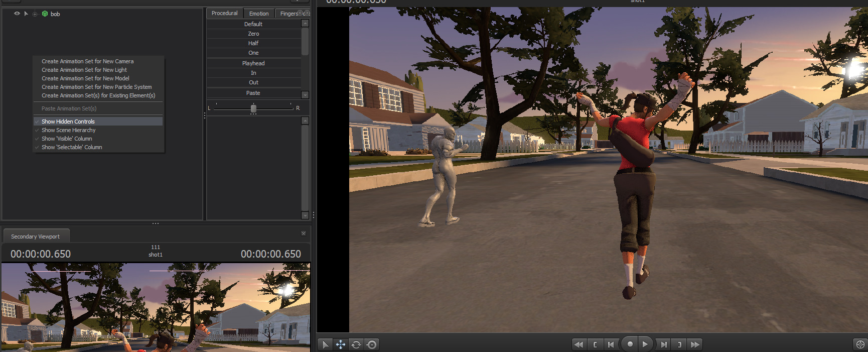Apply the Playhead procedural preset
868x352 pixels.
(253, 63)
